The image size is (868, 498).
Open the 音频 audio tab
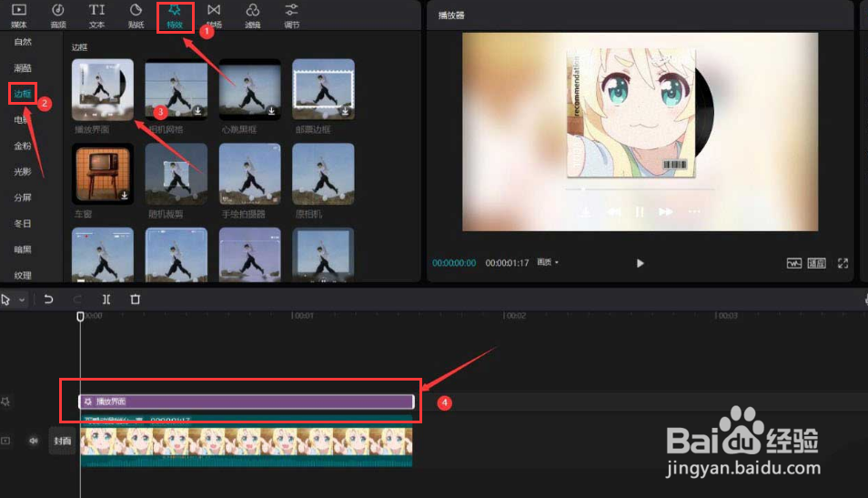point(58,15)
